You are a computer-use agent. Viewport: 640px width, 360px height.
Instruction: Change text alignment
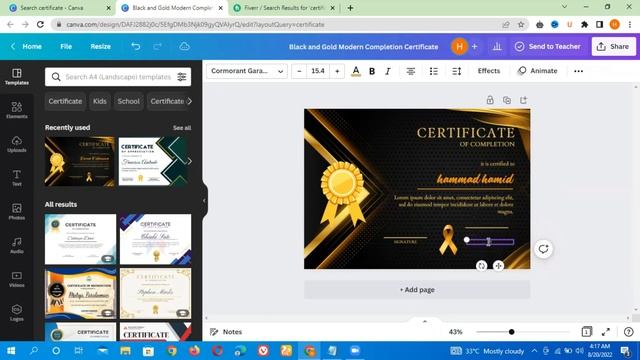tap(411, 71)
